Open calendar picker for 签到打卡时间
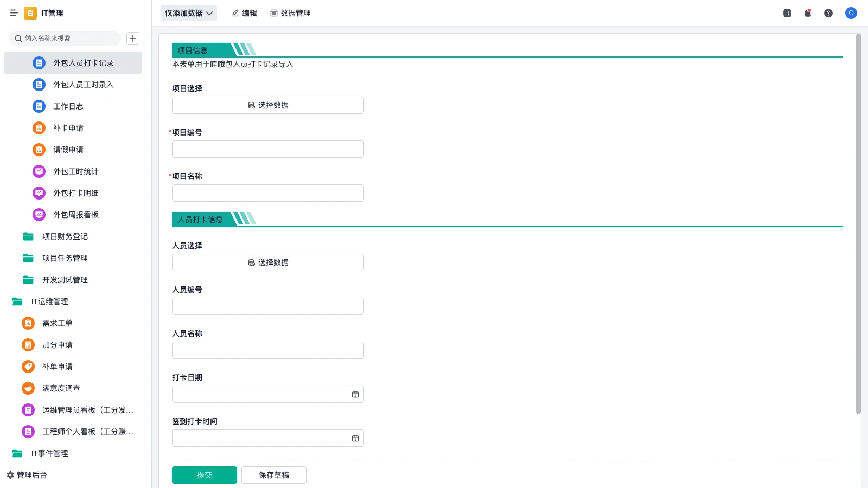 pos(355,438)
